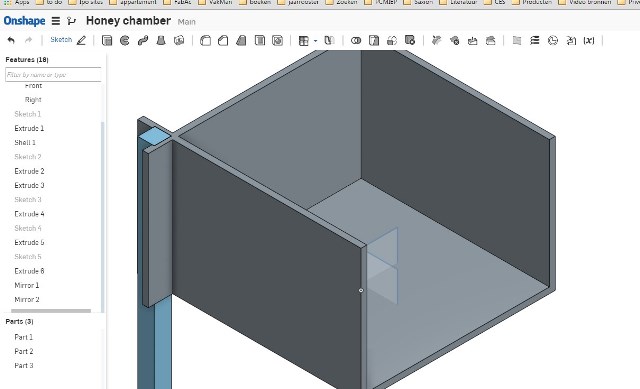Select the Chamfer tool

(223, 40)
